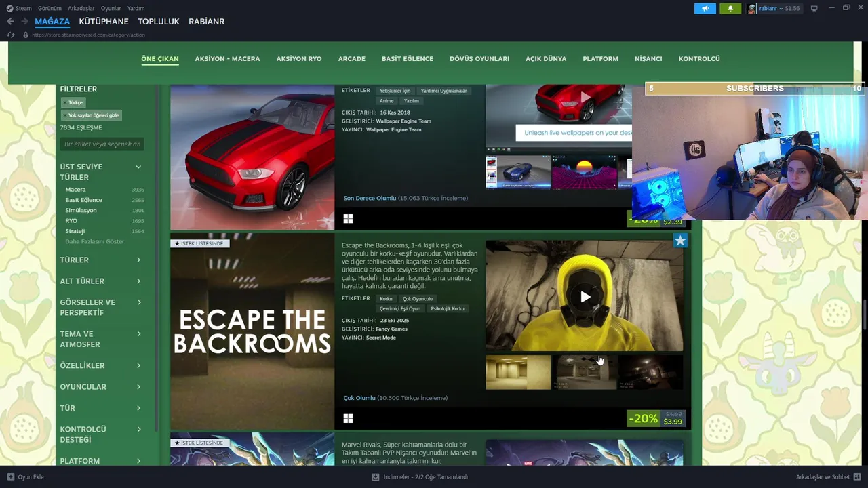
Task: Go forward with the navigation arrow
Action: coord(24,22)
